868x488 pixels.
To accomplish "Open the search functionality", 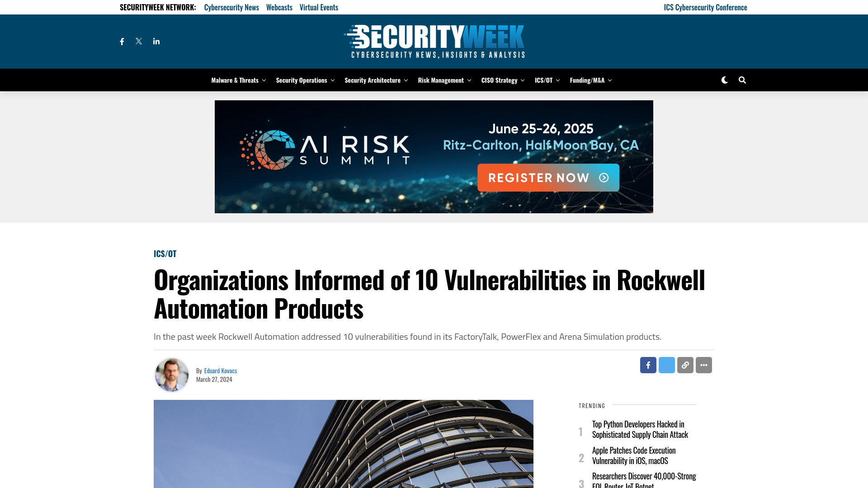I will click(741, 80).
